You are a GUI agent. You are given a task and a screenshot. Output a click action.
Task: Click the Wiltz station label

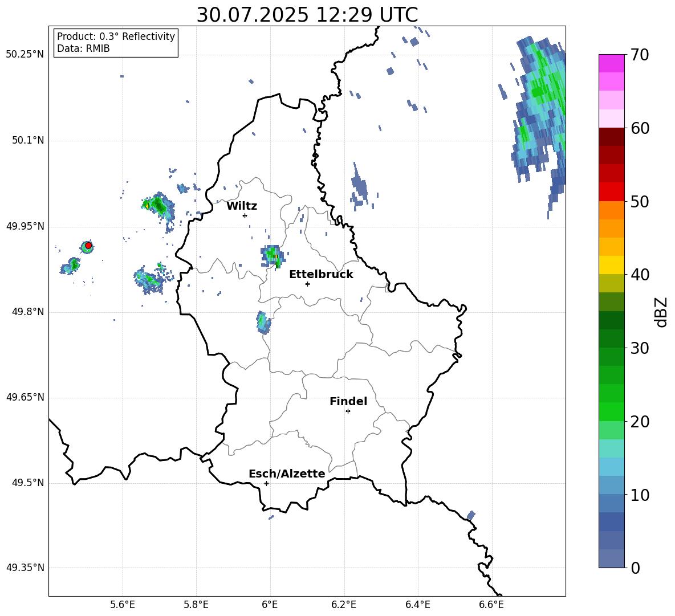pyautogui.click(x=242, y=206)
